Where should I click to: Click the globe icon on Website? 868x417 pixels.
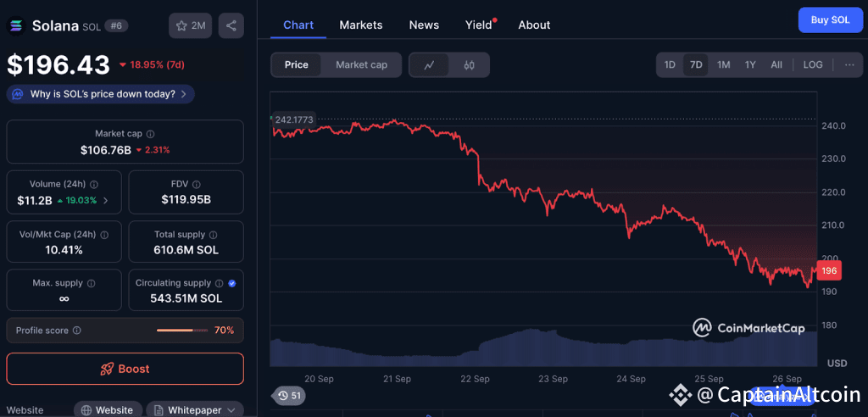[x=86, y=410]
